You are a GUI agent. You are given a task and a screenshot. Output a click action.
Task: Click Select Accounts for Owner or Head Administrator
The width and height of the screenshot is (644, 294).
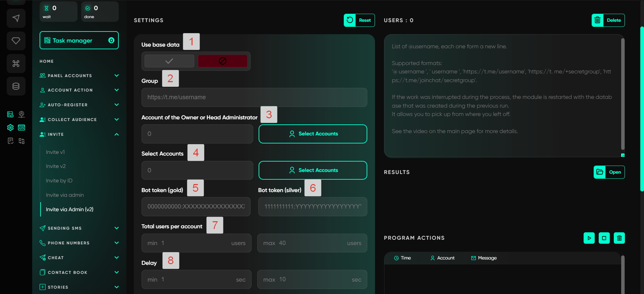(x=313, y=134)
